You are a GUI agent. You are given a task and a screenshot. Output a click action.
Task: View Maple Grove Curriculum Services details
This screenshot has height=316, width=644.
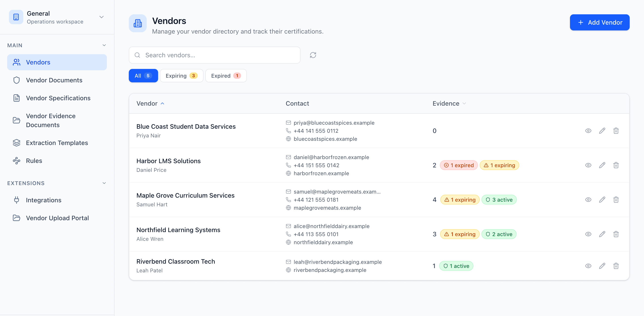pos(588,200)
